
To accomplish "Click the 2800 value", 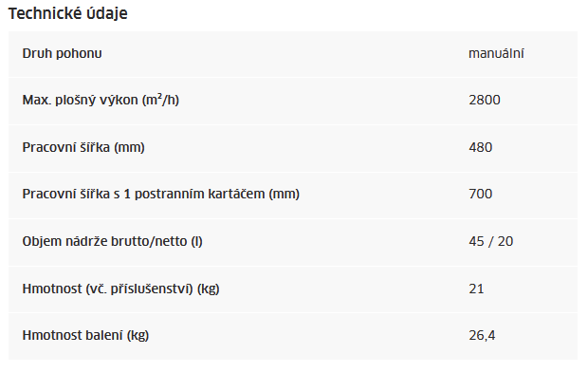I will click(484, 100).
